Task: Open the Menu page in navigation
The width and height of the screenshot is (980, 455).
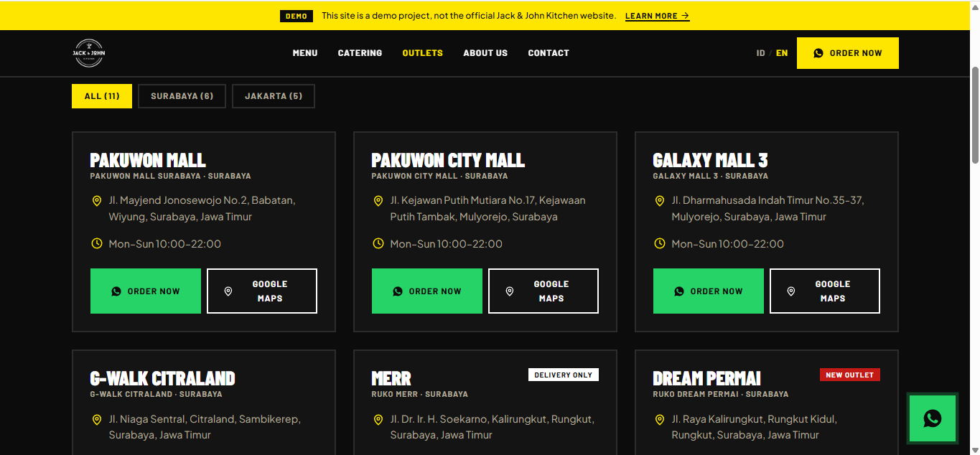Action: pyautogui.click(x=305, y=53)
